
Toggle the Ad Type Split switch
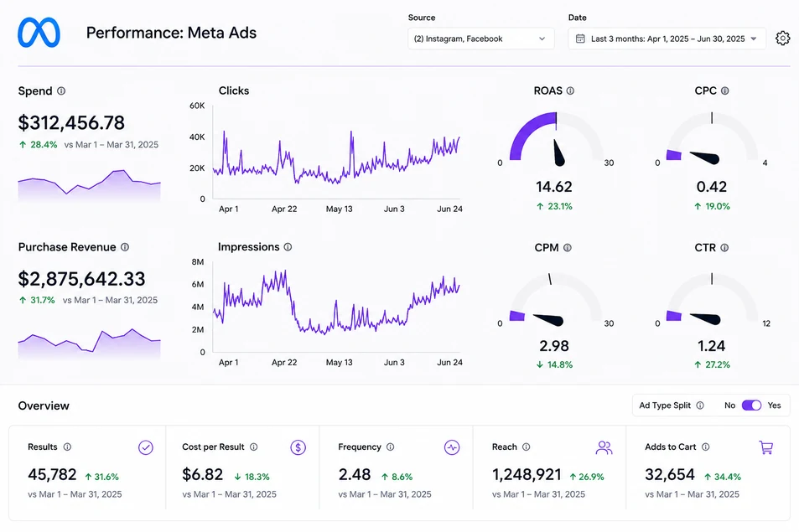(x=751, y=405)
